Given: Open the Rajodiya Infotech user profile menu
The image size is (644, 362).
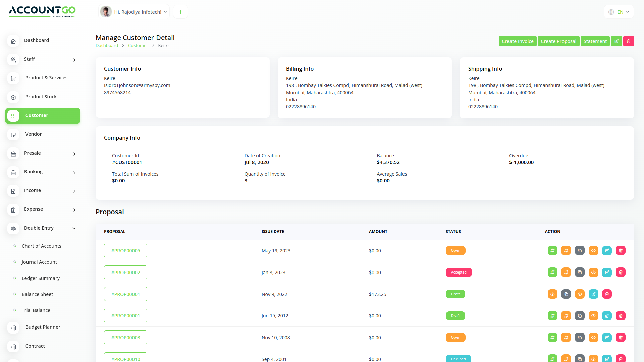Looking at the screenshot, I should [x=134, y=12].
